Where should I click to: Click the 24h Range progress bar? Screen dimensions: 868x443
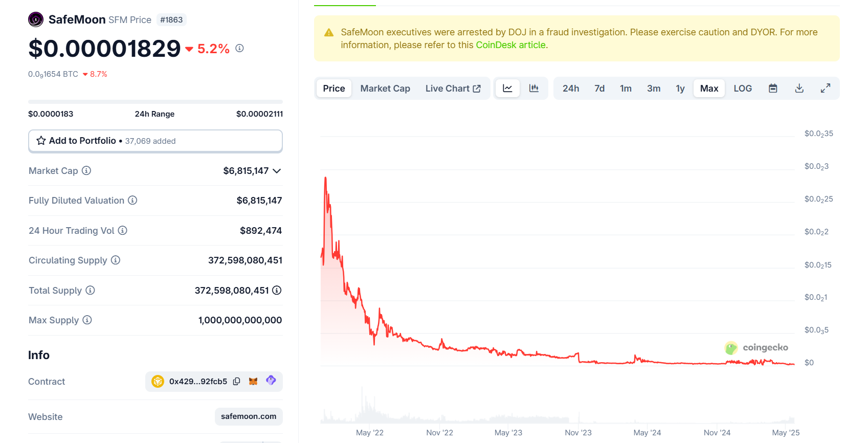(x=155, y=102)
